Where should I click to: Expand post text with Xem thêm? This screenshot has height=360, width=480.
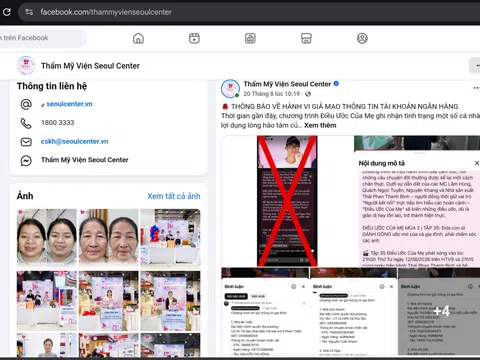pyautogui.click(x=320, y=125)
